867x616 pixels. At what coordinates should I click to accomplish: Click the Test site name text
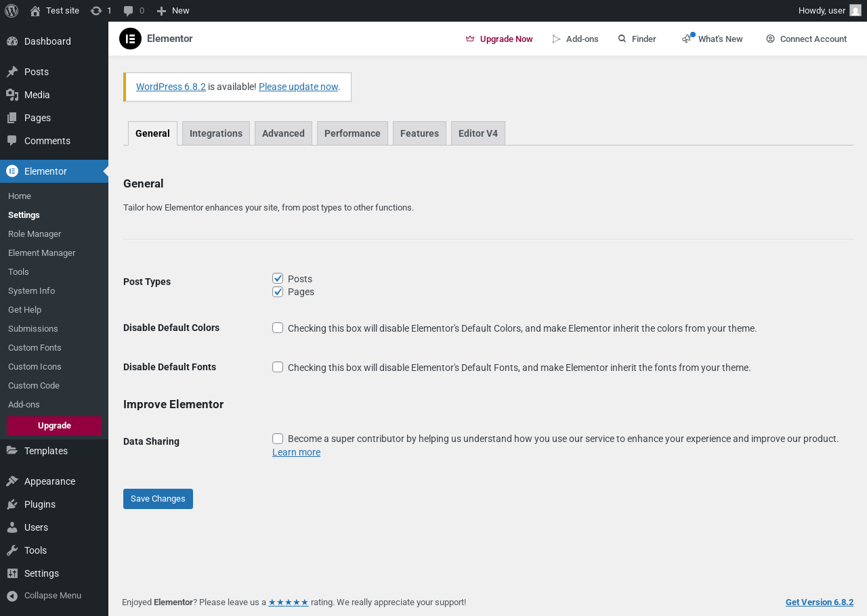(62, 11)
